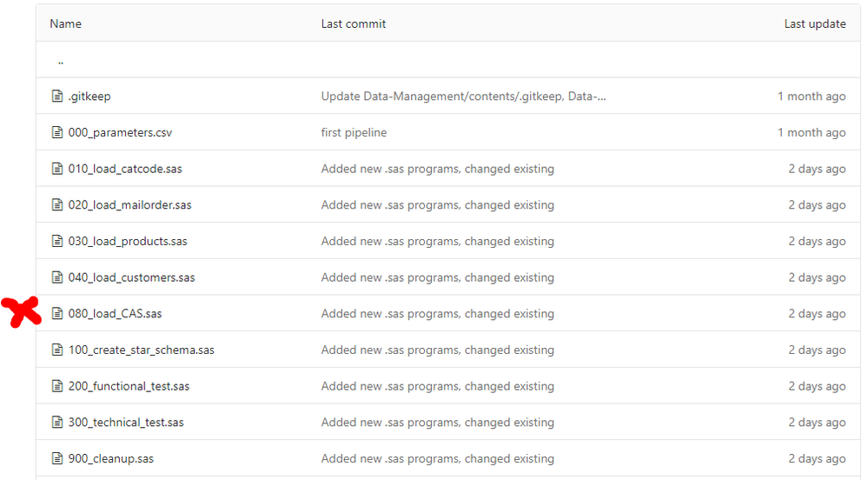Click the Name column header
The width and height of the screenshot is (868, 480).
(65, 24)
